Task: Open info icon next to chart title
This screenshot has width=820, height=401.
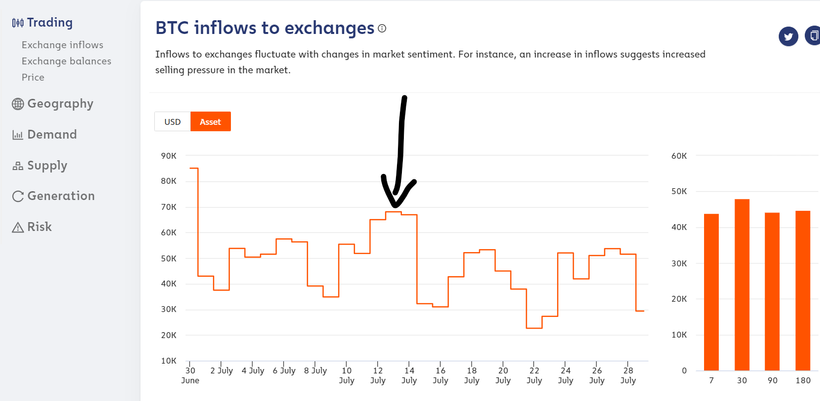Action: tap(382, 28)
